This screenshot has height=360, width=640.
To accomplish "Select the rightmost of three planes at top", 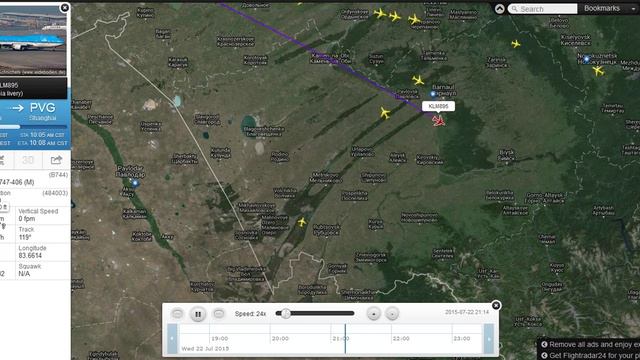I will tap(414, 19).
